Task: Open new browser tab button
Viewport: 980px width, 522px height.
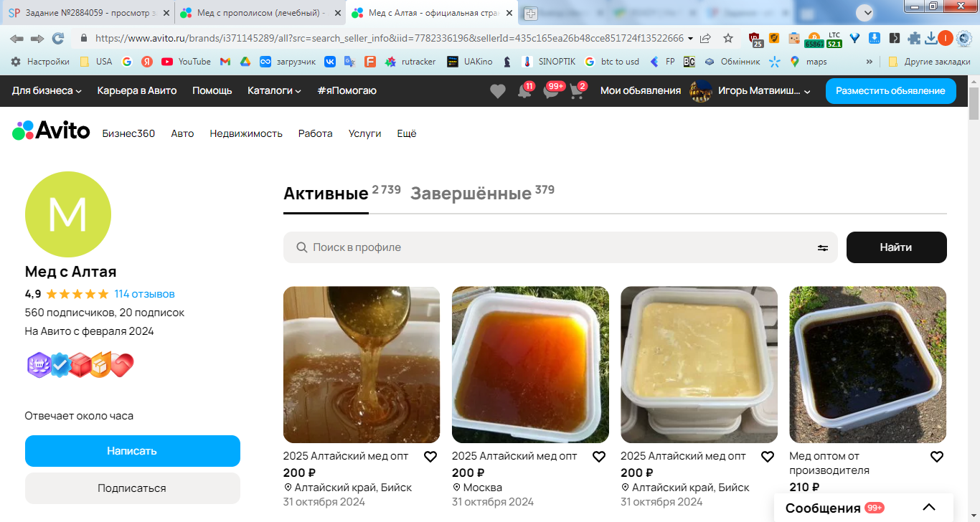Action: tap(530, 13)
